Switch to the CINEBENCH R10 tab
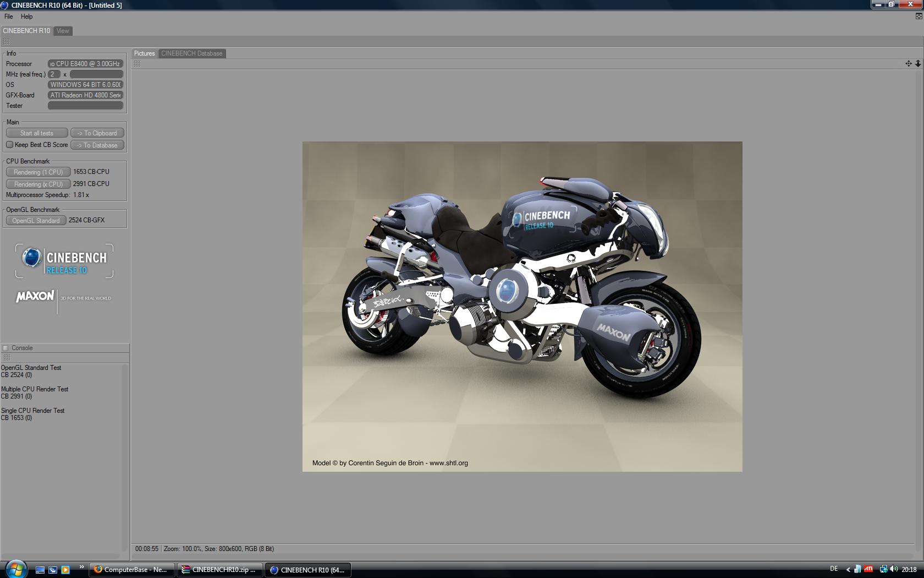The width and height of the screenshot is (924, 578). [26, 31]
